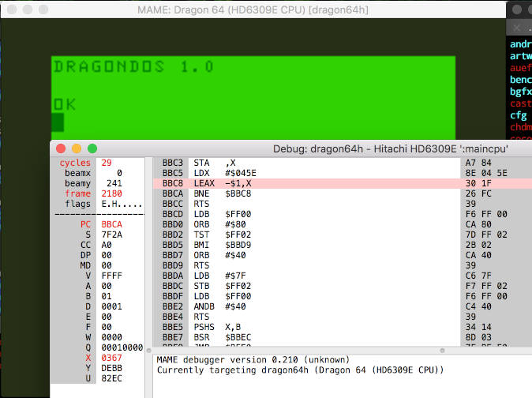Click the cycles value 29
This screenshot has height=398, width=532.
[x=107, y=163]
